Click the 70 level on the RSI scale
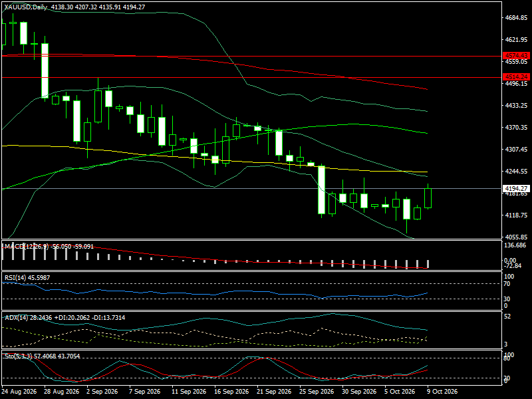Image resolution: width=532 pixels, height=399 pixels. (x=507, y=284)
